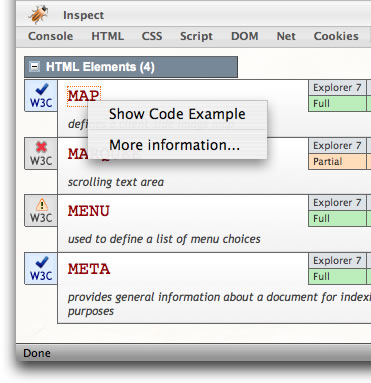Screen dimensions: 371x383
Task: Switch to the HTML tab
Action: [108, 36]
